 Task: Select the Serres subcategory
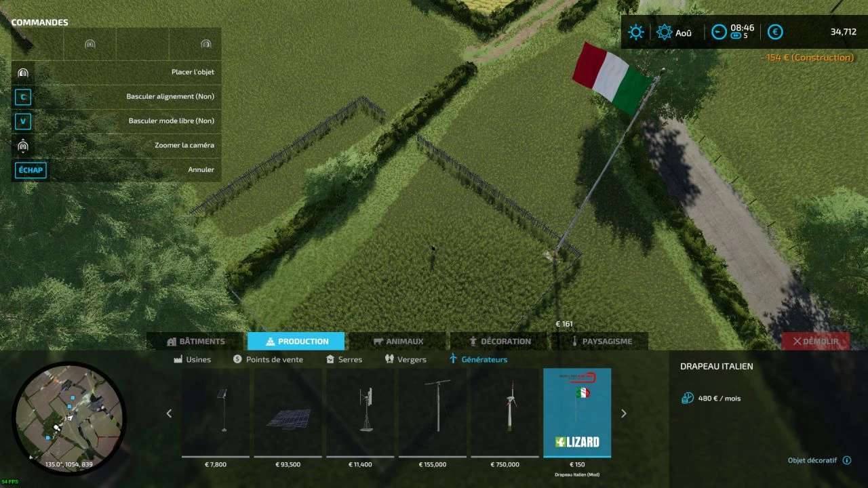pos(344,359)
